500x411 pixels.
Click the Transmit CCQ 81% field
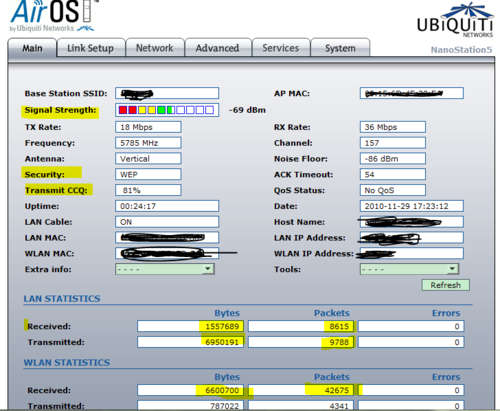148,190
